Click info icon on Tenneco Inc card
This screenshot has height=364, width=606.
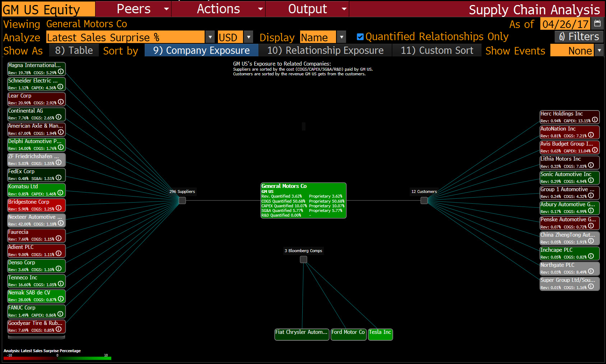click(x=61, y=284)
